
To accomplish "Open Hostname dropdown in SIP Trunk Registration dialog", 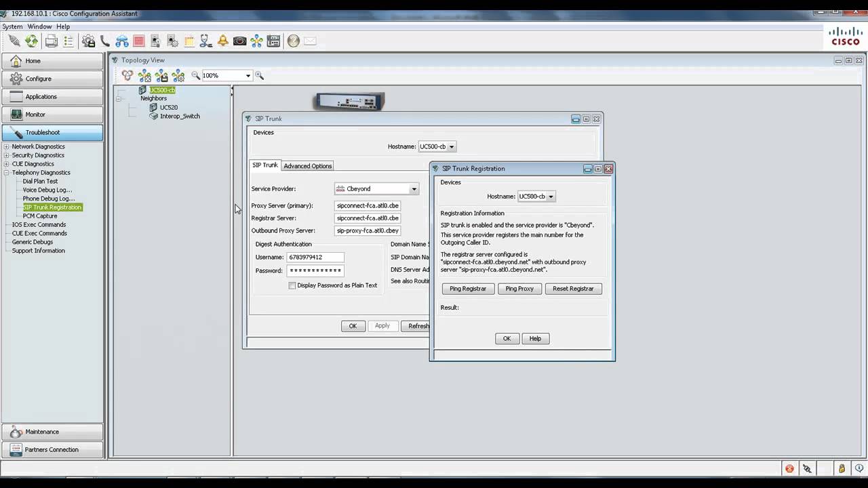I will [551, 197].
